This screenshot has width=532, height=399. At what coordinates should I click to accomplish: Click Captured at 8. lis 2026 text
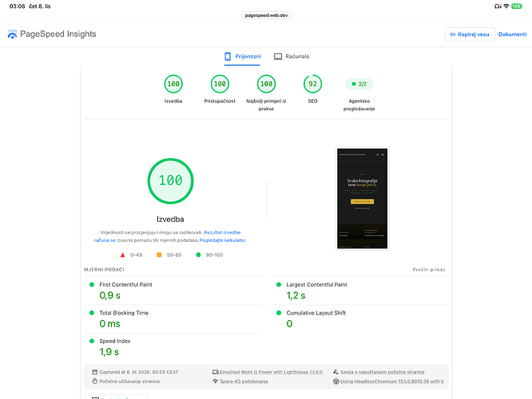coord(139,372)
